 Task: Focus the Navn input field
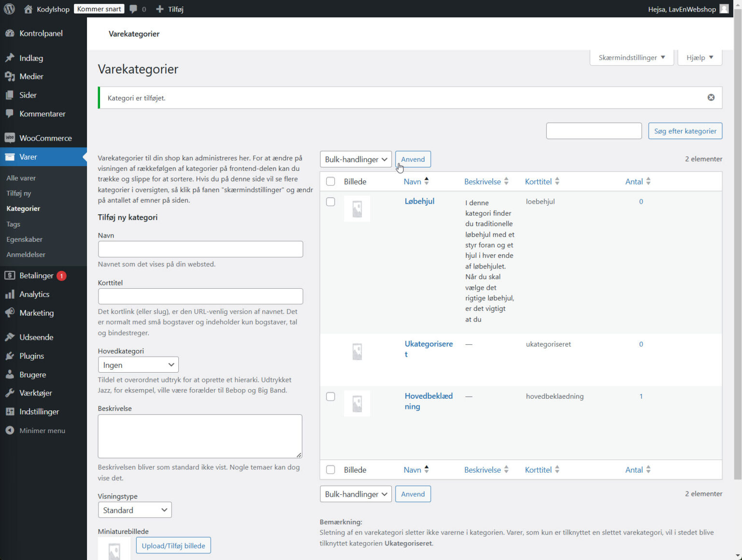click(200, 250)
